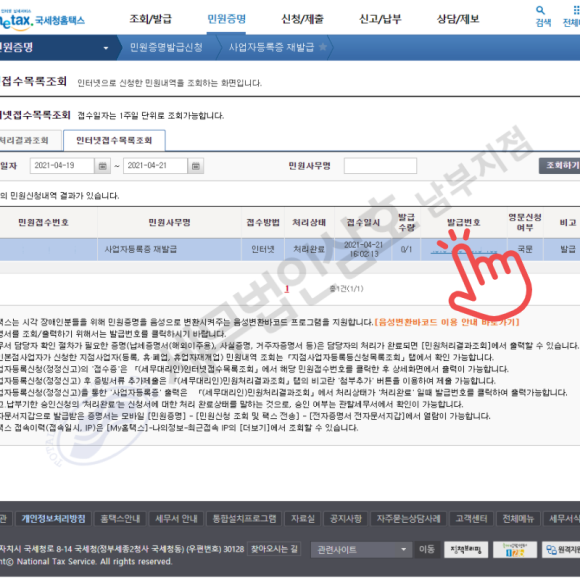Open 고객센터 footer link
Viewport: 580px width, 580px height.
(471, 519)
